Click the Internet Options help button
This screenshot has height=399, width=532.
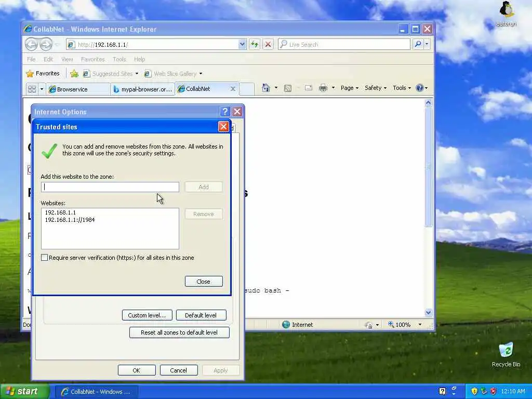(x=224, y=112)
